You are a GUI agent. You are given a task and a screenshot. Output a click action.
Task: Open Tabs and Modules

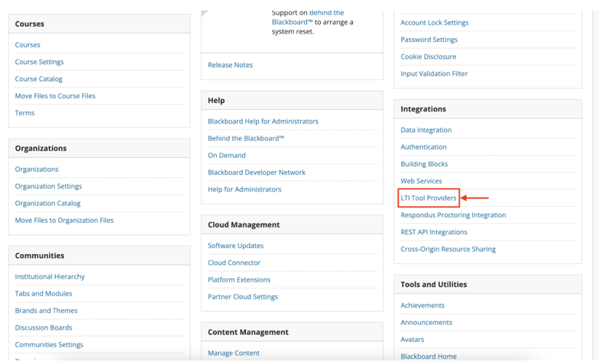pos(44,294)
